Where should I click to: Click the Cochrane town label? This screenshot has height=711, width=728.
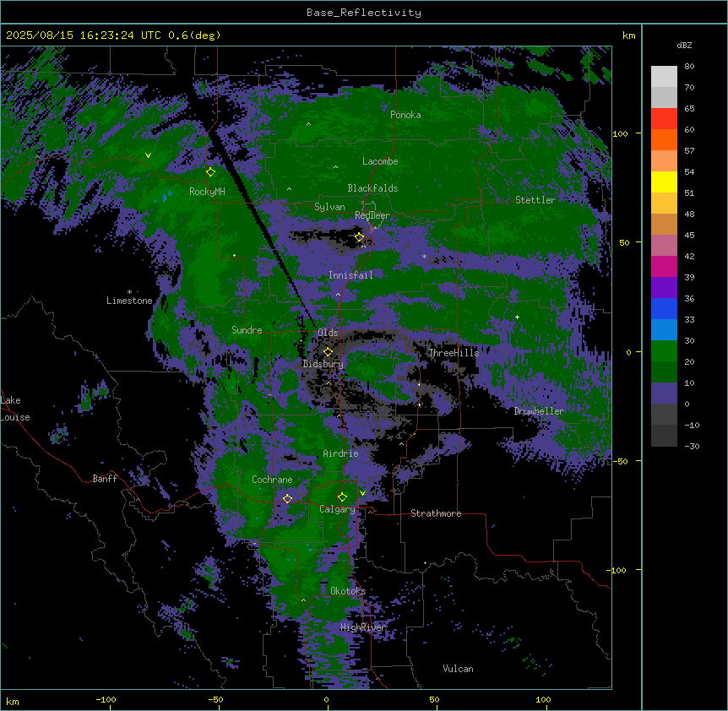point(272,480)
